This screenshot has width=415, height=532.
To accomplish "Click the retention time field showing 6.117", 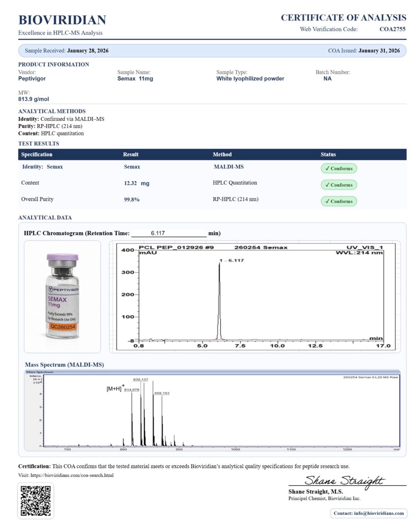I will point(168,233).
